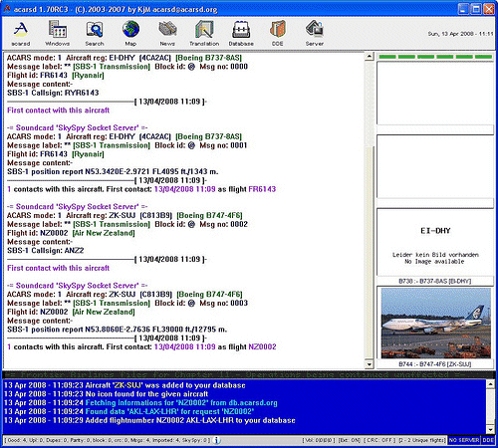Click message log scrollbar up arrow
Viewport: 498px width, 448px height.
point(370,56)
